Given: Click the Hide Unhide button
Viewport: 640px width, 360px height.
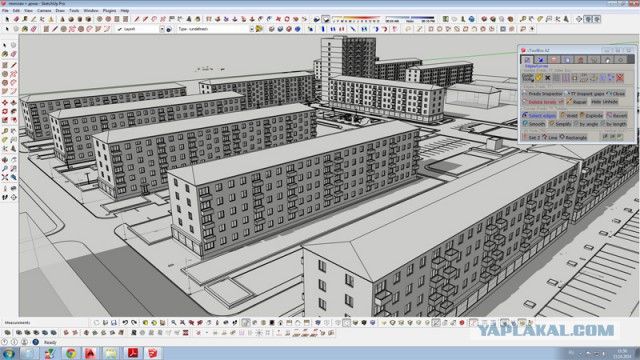Looking at the screenshot, I should tap(604, 102).
